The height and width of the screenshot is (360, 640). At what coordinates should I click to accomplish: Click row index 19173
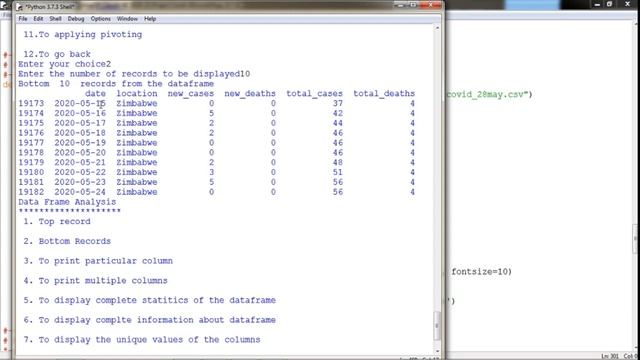31,103
